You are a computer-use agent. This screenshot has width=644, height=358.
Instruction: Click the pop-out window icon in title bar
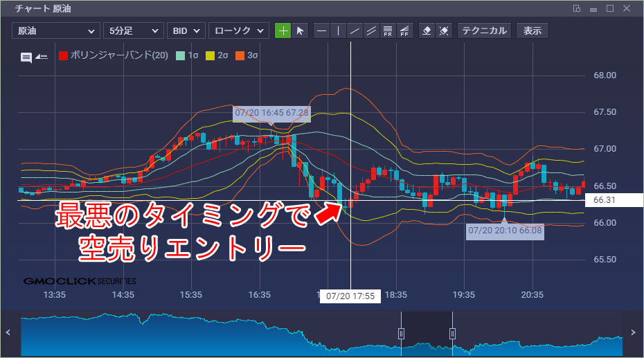pos(577,8)
